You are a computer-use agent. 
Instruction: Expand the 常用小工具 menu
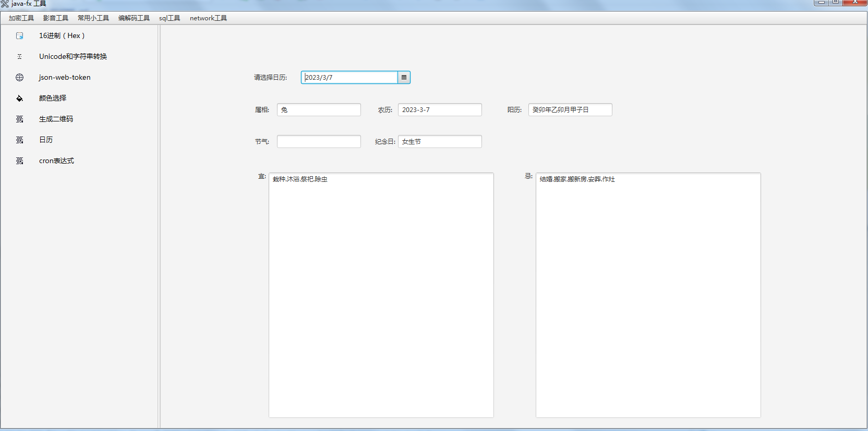point(93,18)
